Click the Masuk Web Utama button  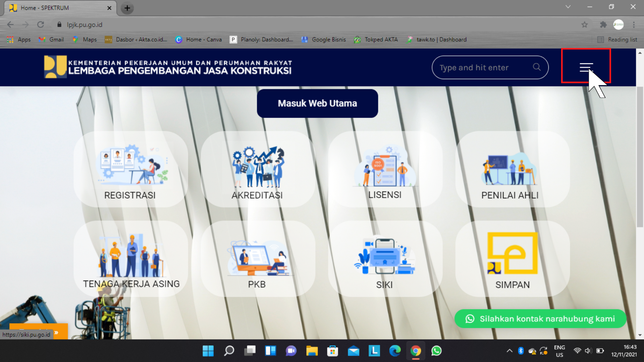[317, 103]
